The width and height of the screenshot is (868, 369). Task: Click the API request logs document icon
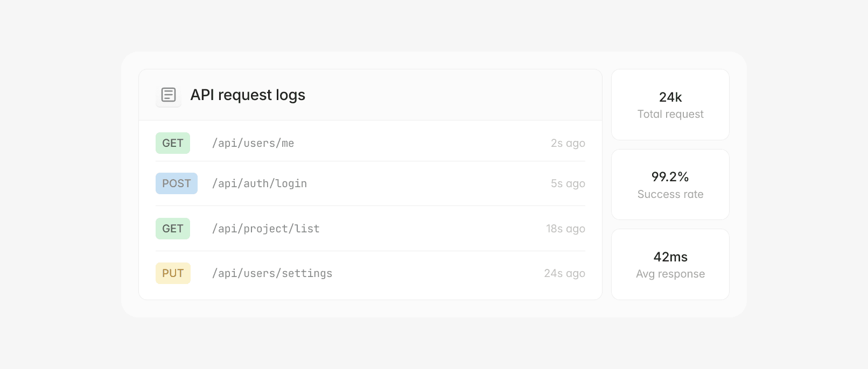pos(168,95)
